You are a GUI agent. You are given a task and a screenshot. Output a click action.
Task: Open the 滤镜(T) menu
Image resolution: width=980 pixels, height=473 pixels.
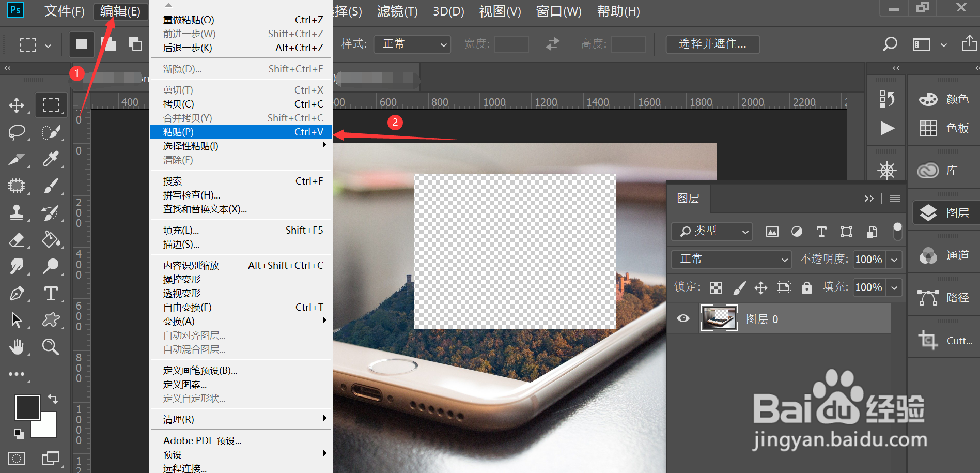click(x=397, y=11)
